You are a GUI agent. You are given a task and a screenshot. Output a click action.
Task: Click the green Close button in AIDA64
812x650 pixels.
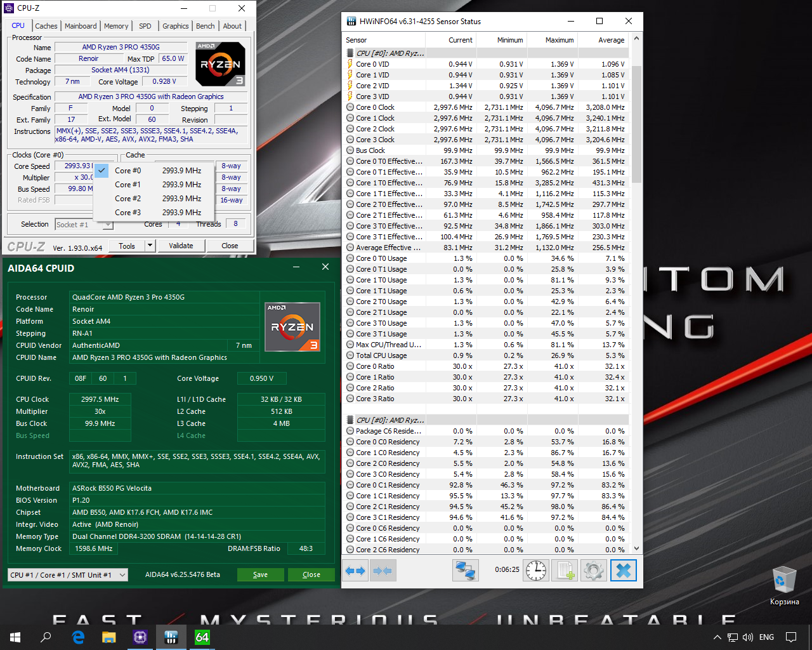pos(311,574)
